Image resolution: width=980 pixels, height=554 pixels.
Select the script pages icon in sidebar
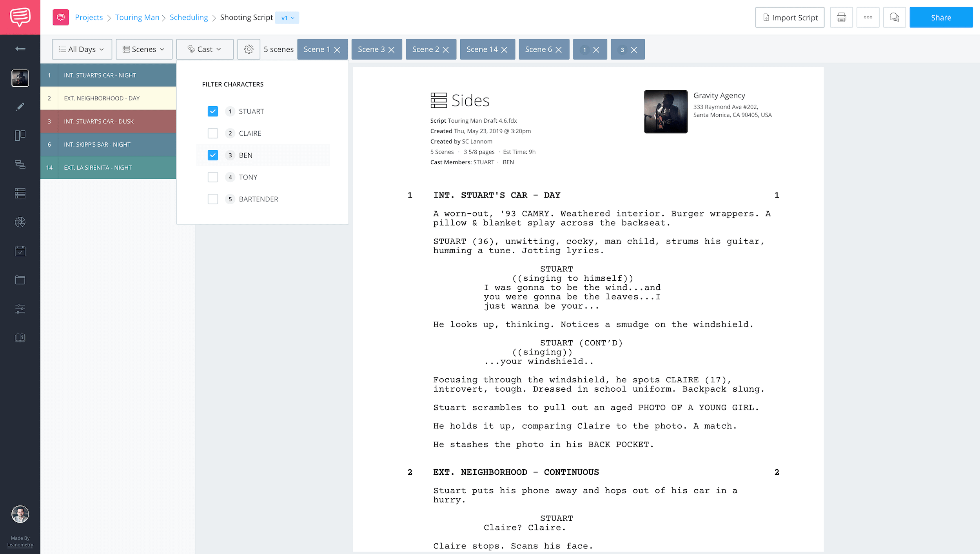(20, 337)
